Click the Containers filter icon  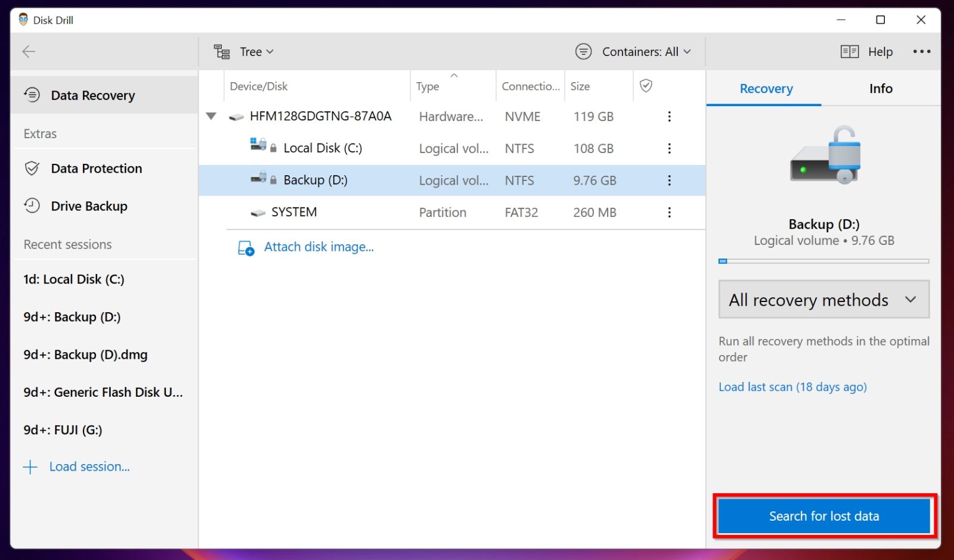[583, 51]
